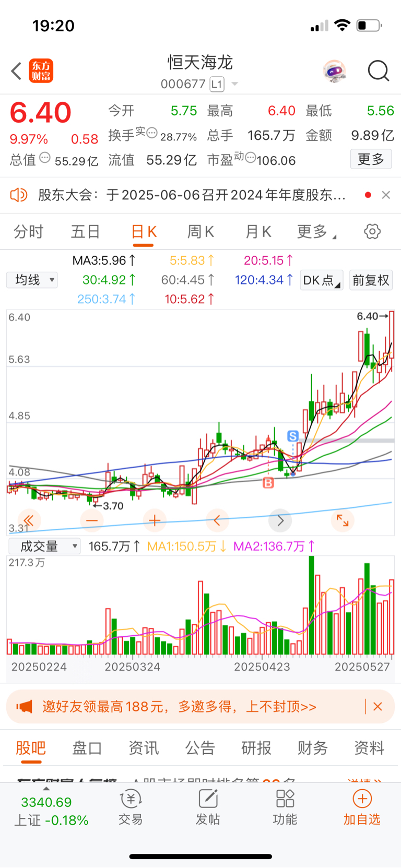
Task: Tap the stock name 恒天海龙
Action: (200, 63)
